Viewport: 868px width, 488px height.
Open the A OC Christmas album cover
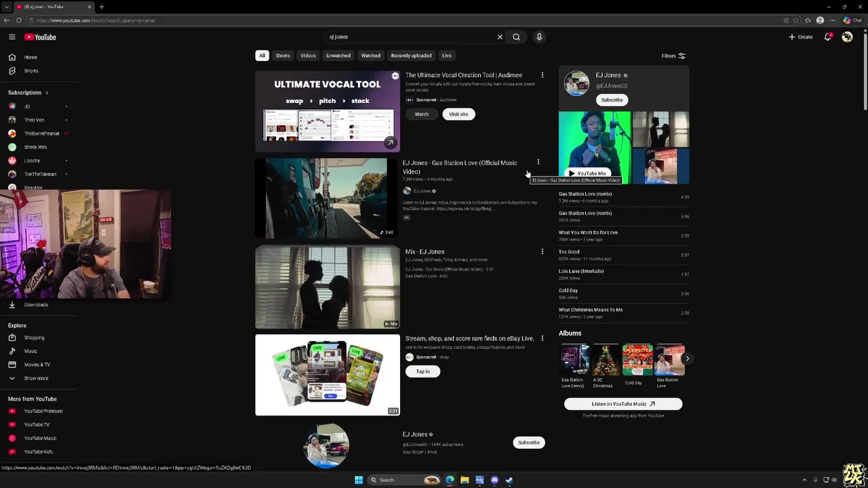coord(606,360)
